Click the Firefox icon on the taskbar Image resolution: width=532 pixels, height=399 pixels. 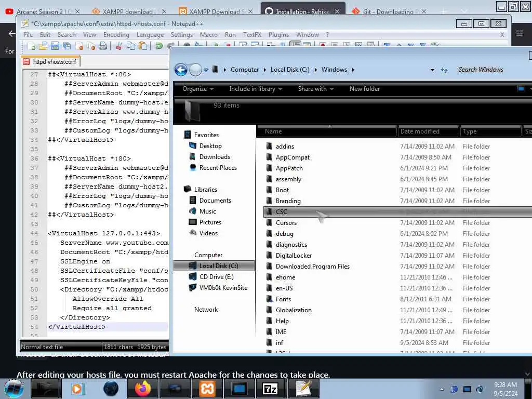pos(142,389)
